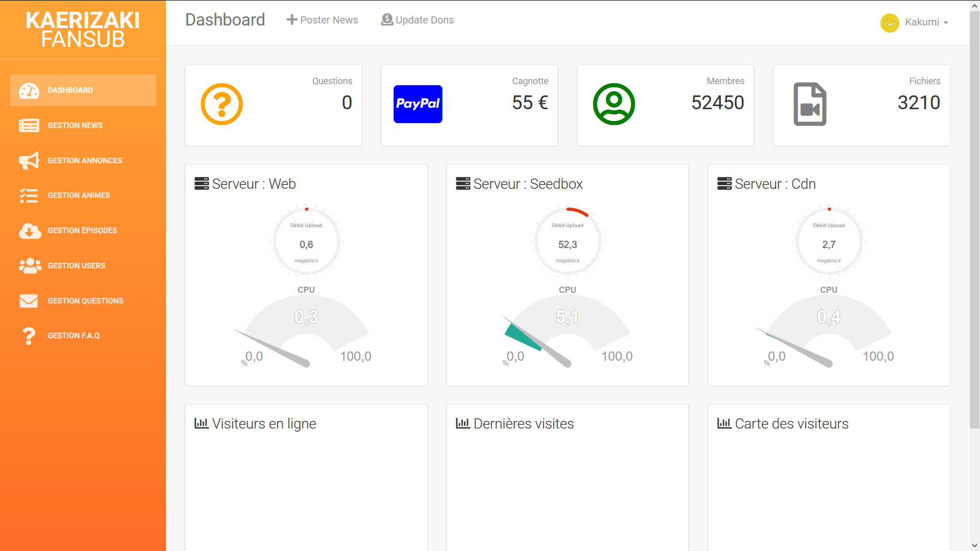Click the video file icon in Fichiers card
The width and height of the screenshot is (980, 551).
810,104
